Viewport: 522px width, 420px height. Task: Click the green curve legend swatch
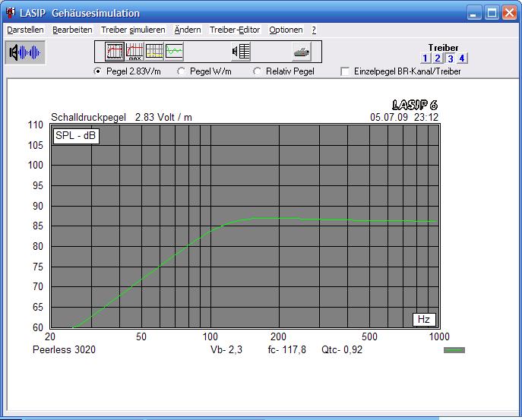[454, 350]
